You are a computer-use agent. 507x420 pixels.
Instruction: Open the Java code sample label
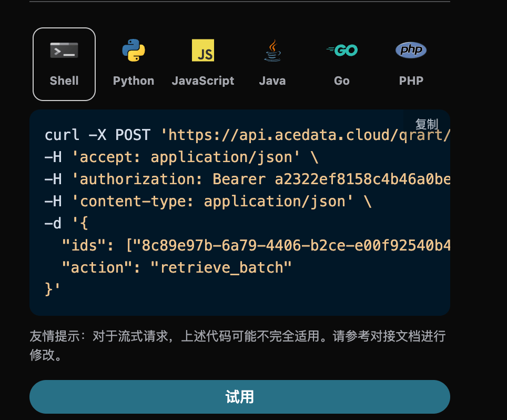coord(272,81)
